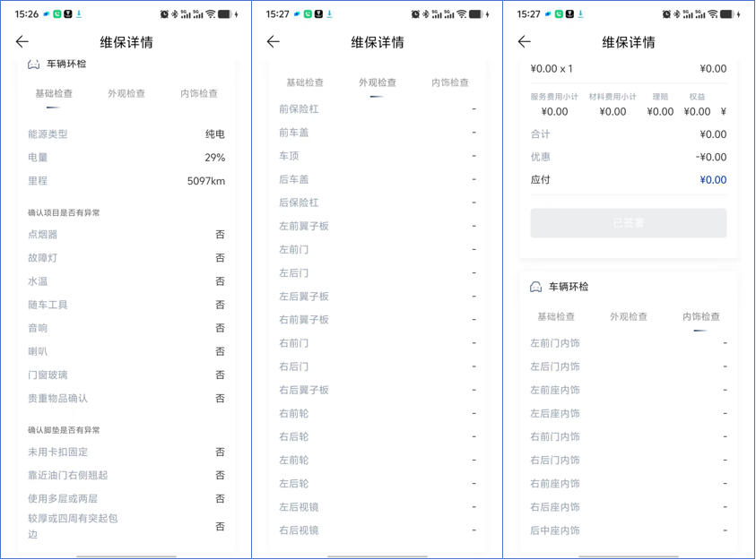This screenshot has height=560, width=756.
Task: Tap the 音响 row
Action: click(x=126, y=329)
